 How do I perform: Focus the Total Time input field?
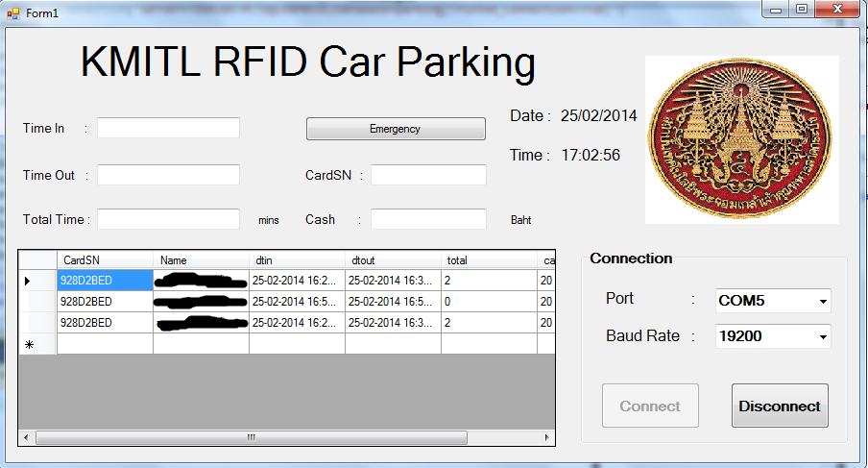pos(168,219)
